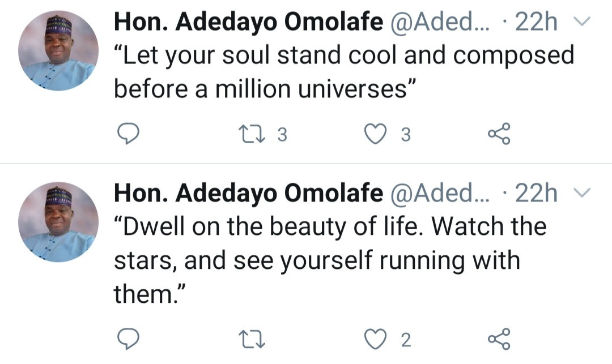Tap the avatar beside the second tweet

coord(58,222)
